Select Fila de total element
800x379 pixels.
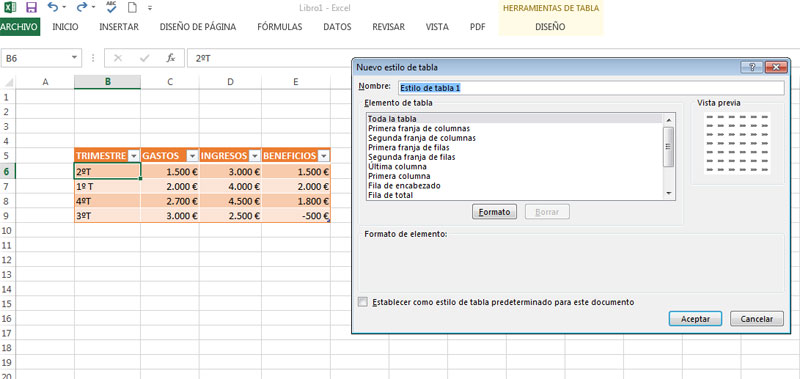click(x=515, y=195)
